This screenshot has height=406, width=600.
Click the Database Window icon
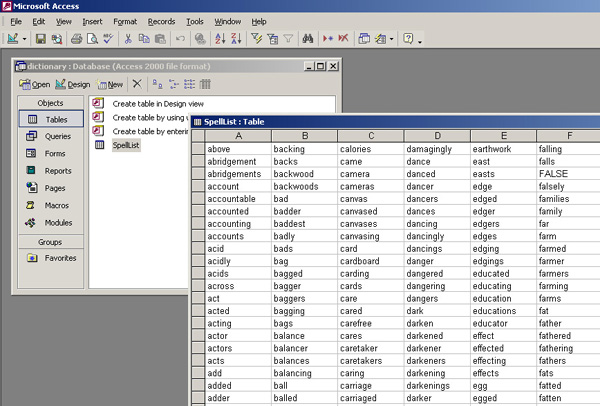[364, 39]
